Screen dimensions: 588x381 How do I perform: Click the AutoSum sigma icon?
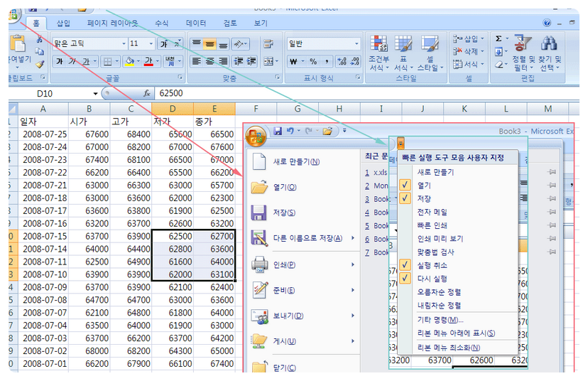(x=499, y=38)
